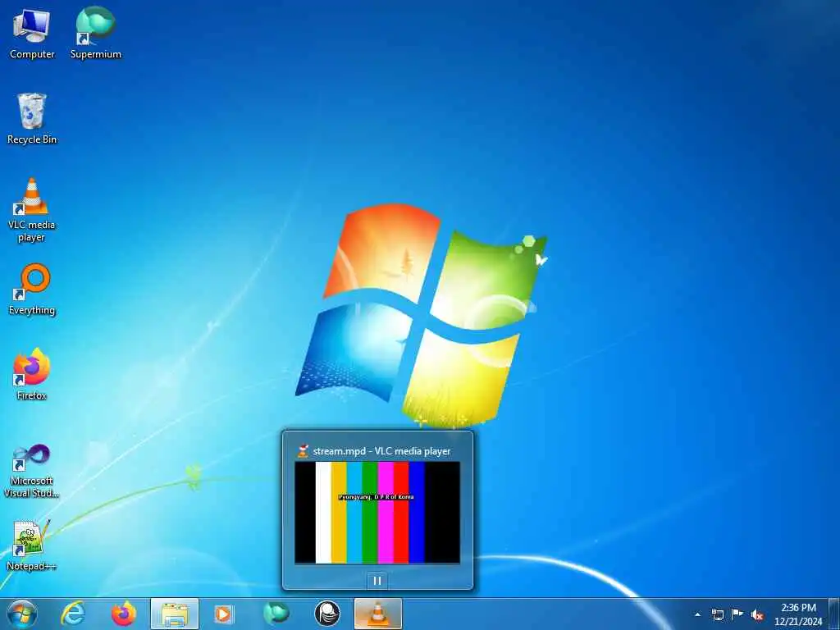Launch Internet Explorer from the taskbar
This screenshot has width=840, height=630.
(x=73, y=614)
